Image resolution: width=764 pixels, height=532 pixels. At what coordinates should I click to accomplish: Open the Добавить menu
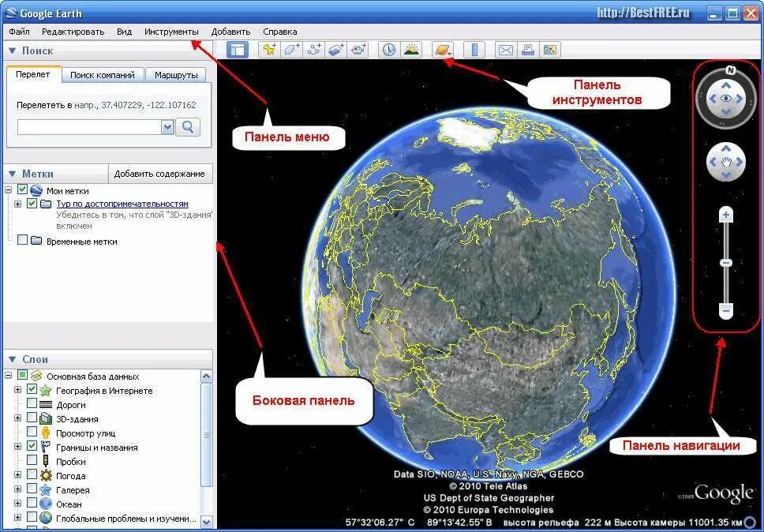point(231,32)
